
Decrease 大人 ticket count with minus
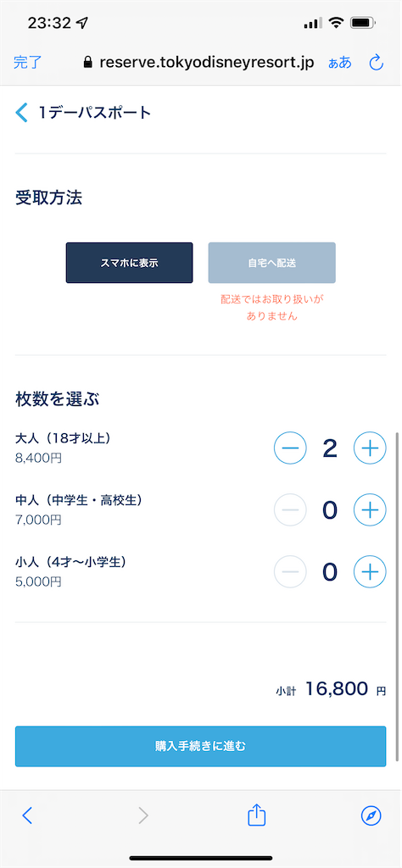290,448
